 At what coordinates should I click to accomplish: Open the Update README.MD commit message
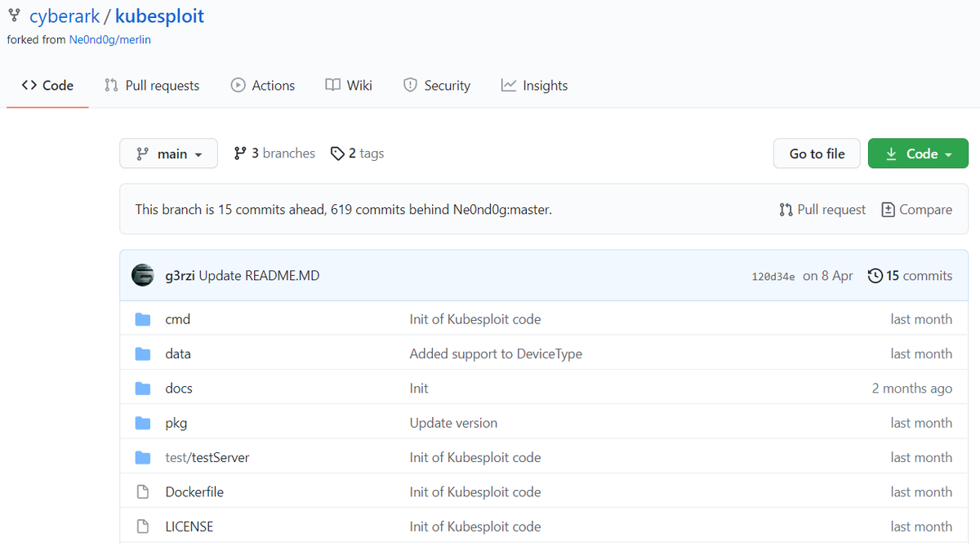coord(259,276)
